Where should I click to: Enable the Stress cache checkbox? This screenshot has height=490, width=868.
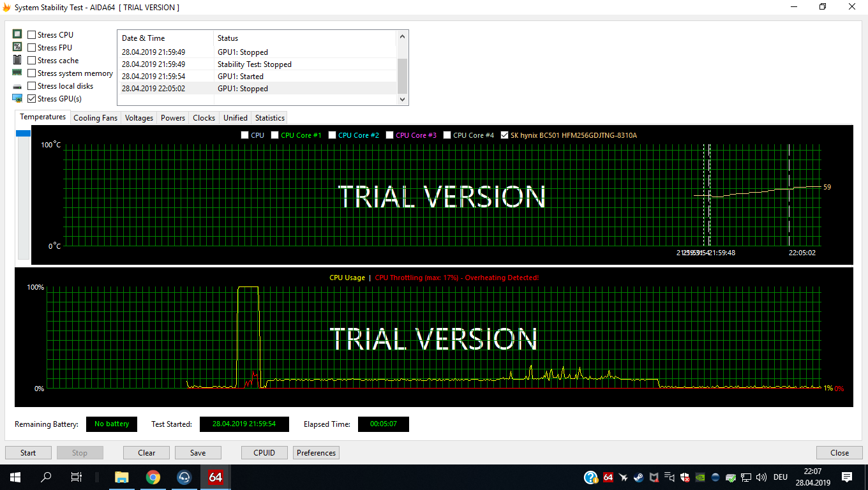click(32, 61)
